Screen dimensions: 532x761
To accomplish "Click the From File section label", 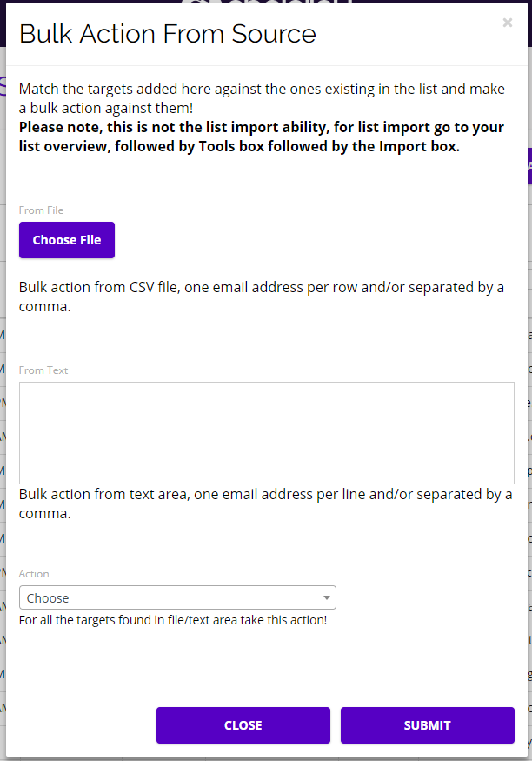I will [41, 210].
